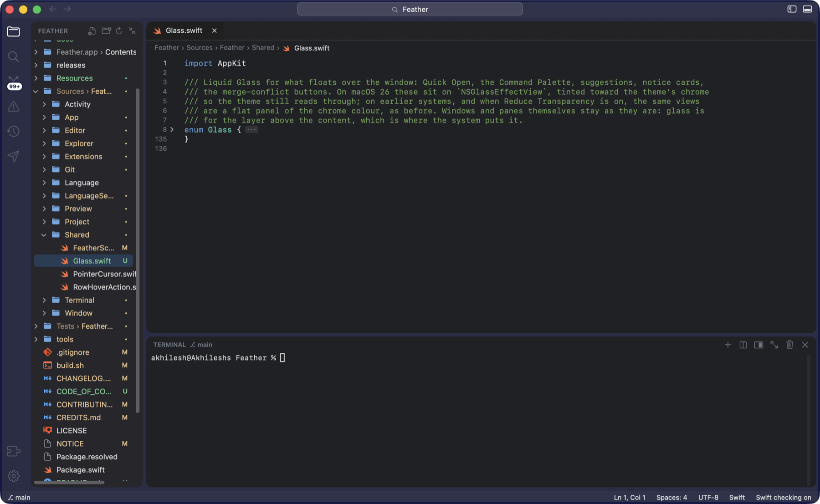Click the inline folded ellipsis after enum Glass
The image size is (820, 504).
click(251, 130)
